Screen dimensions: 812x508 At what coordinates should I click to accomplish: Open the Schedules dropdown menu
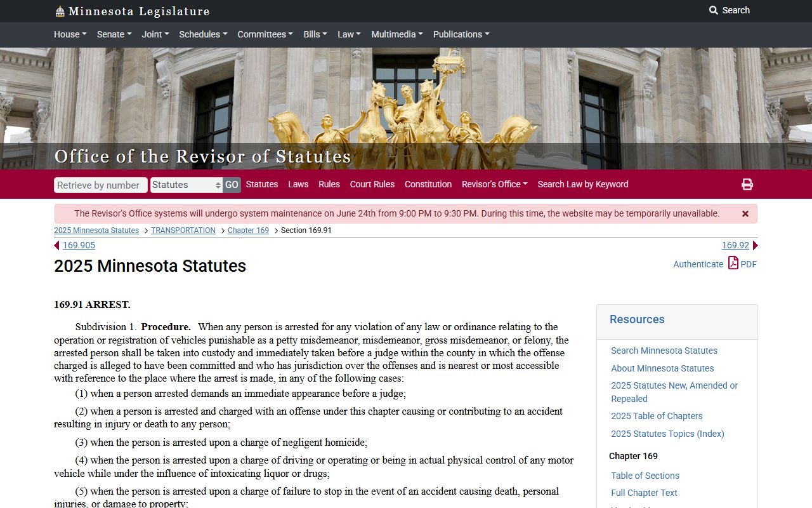coord(203,34)
